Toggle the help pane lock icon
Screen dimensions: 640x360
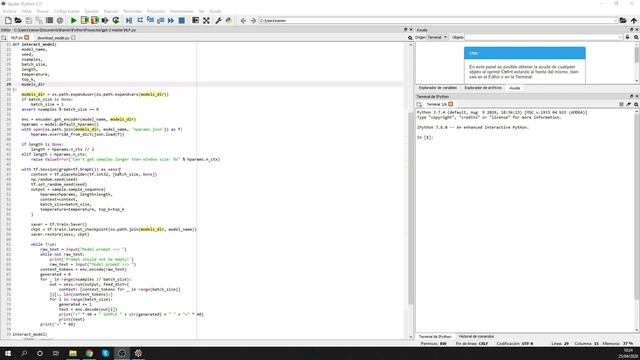coord(628,37)
